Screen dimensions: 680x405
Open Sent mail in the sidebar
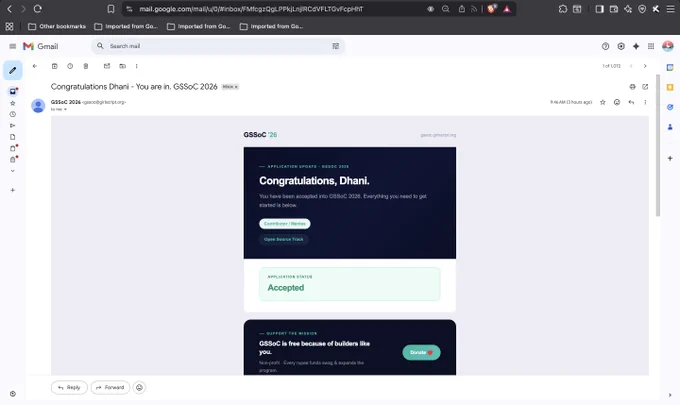(x=13, y=126)
